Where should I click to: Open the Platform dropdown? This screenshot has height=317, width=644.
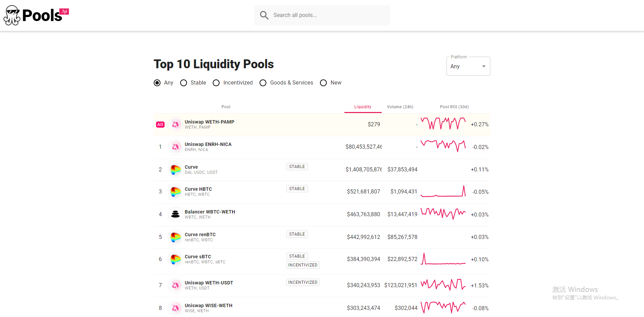click(468, 67)
